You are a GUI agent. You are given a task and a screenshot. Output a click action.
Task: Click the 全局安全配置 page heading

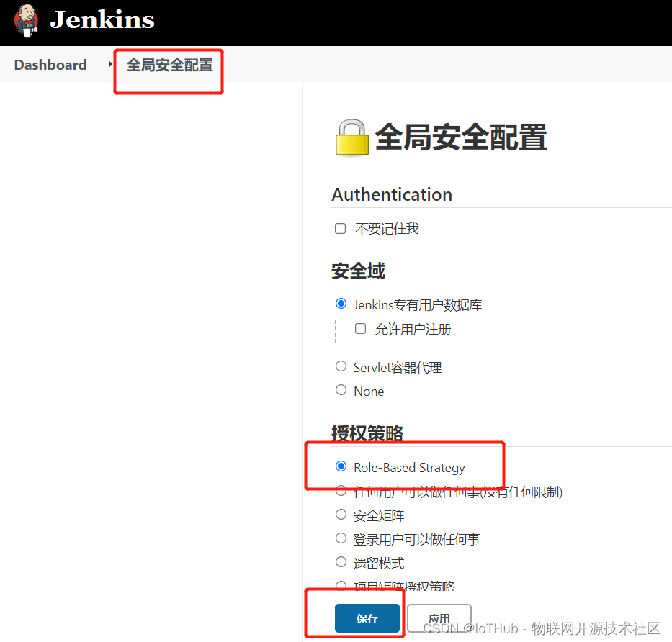pos(461,137)
